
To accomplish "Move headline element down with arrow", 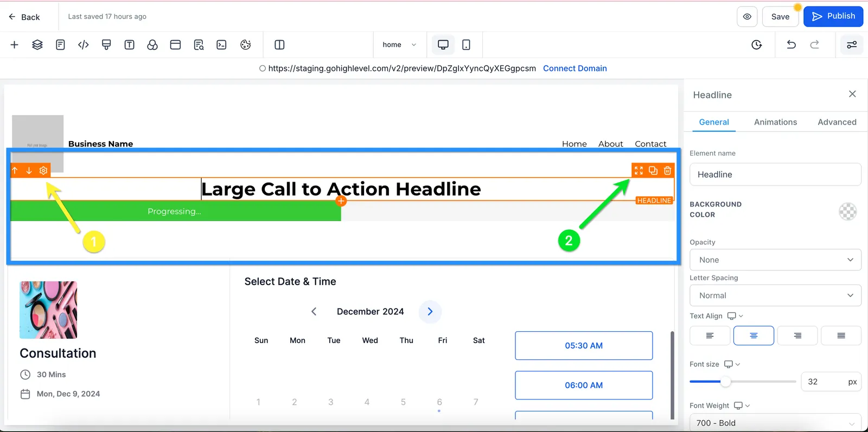I will (x=29, y=171).
